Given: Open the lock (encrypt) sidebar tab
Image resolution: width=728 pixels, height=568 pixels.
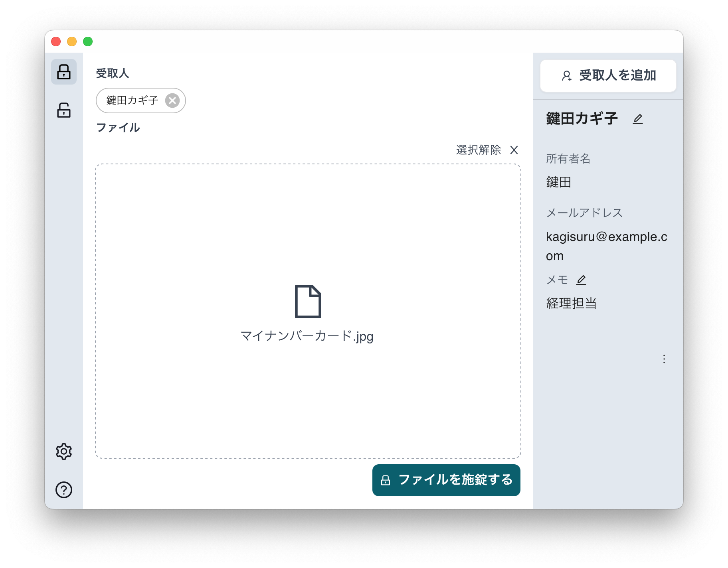Looking at the screenshot, I should (64, 72).
